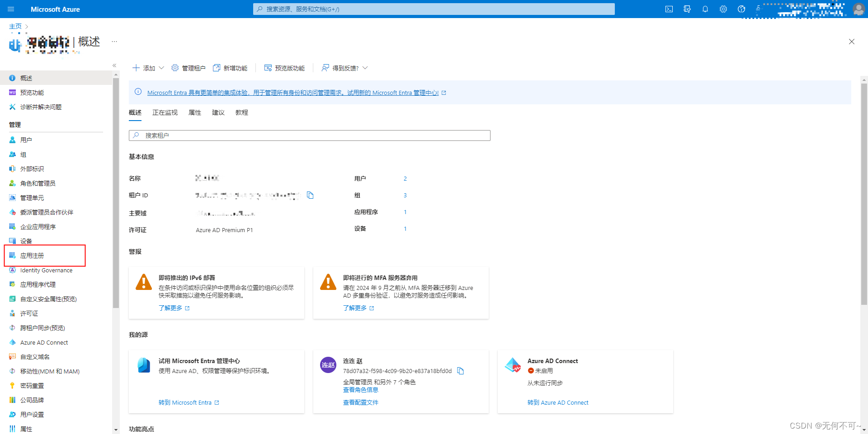Open 诊断并解决问题 in the sidebar
The width and height of the screenshot is (868, 434).
pyautogui.click(x=41, y=107)
